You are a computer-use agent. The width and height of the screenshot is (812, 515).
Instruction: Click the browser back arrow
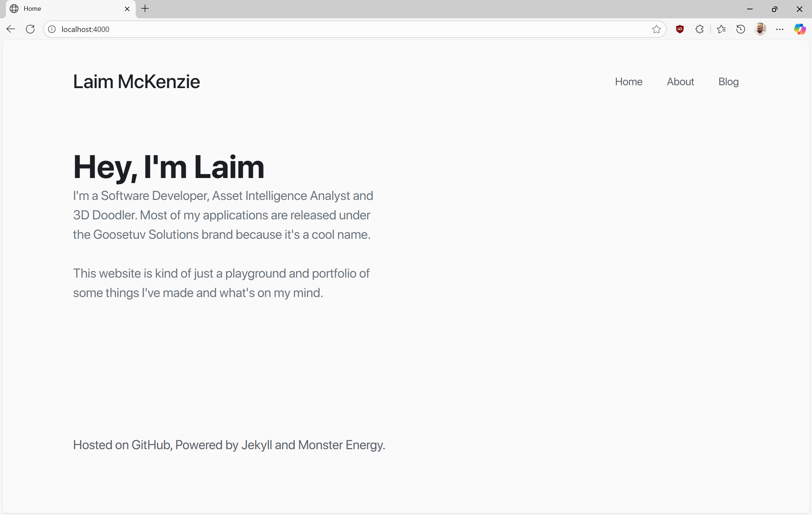(x=11, y=29)
